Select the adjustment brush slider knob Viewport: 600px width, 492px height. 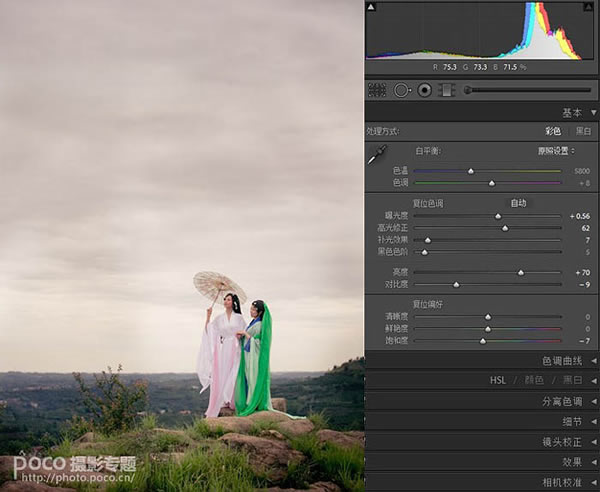click(467, 90)
